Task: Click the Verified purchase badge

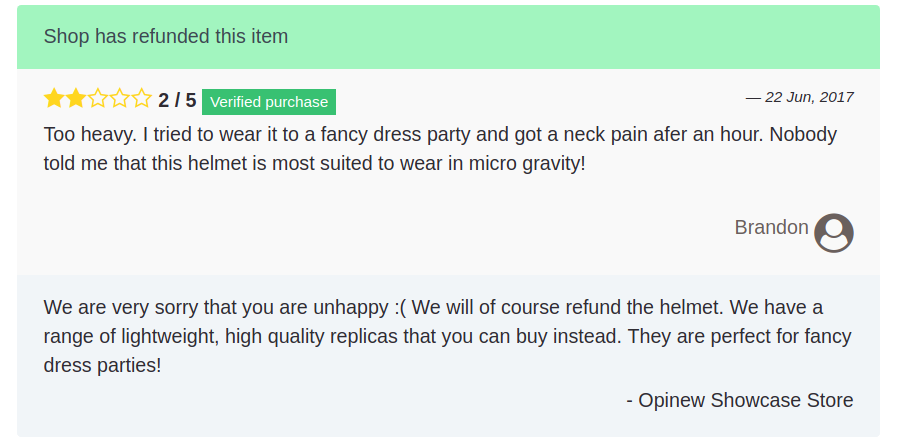Action: [269, 102]
